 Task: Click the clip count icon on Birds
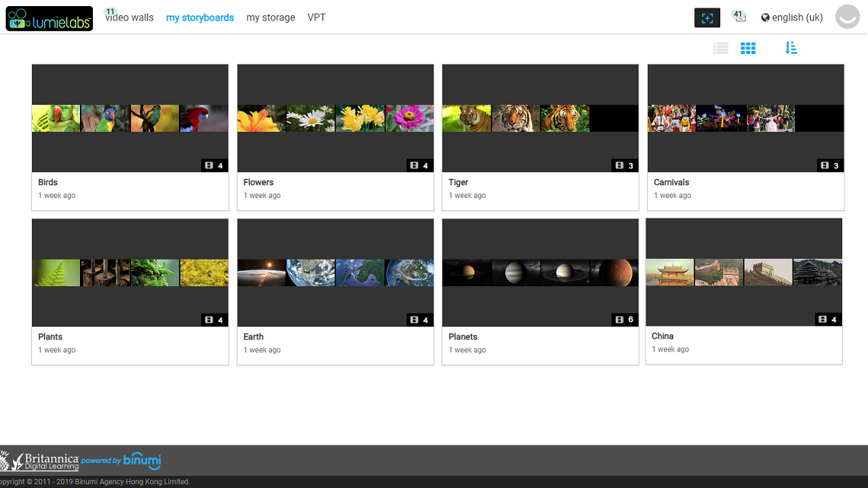coord(209,165)
